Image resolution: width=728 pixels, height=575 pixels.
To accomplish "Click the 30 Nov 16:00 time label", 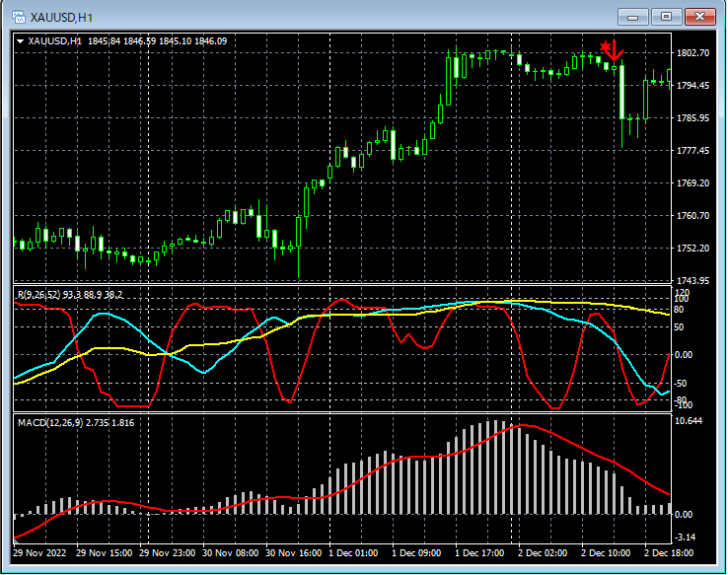I will tap(293, 553).
